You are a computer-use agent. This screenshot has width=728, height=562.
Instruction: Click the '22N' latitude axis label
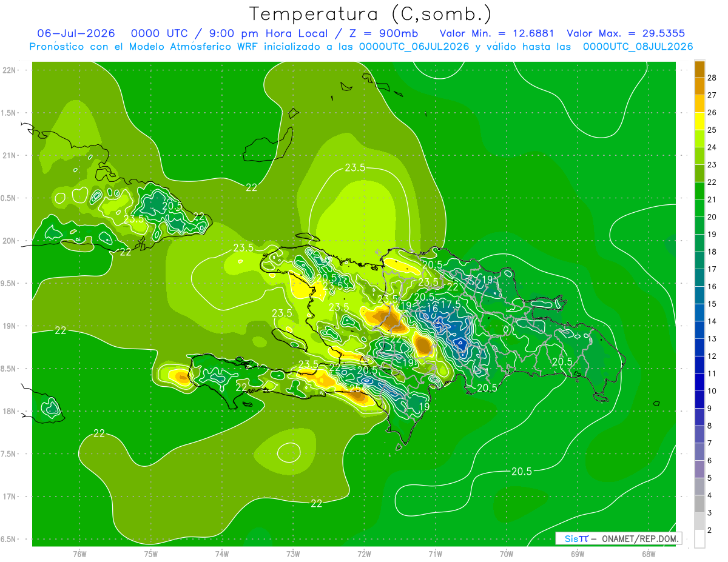pos(10,70)
